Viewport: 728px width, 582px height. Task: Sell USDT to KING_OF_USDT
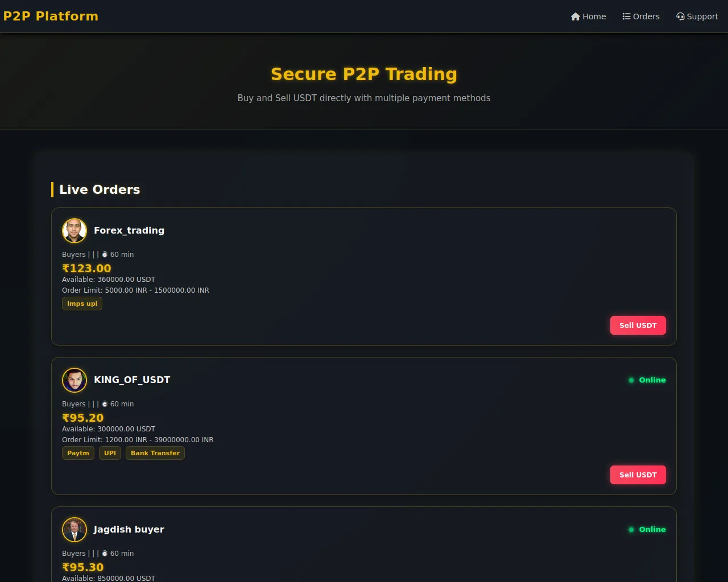pyautogui.click(x=638, y=475)
